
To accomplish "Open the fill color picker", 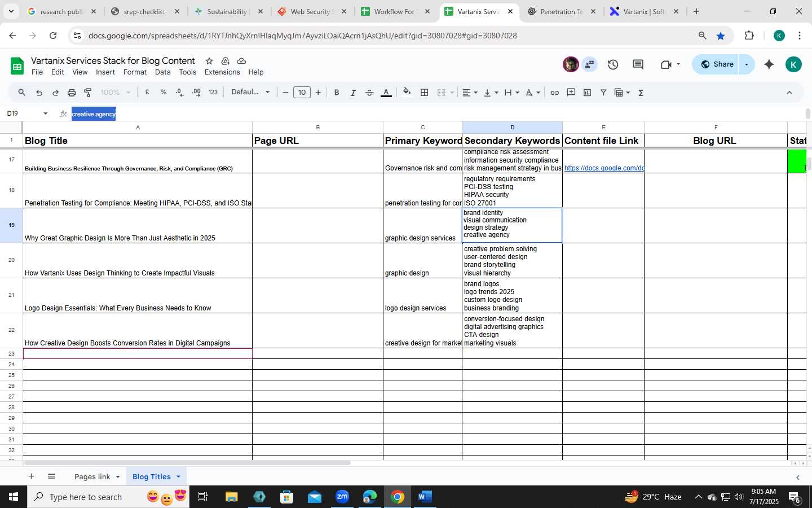I will 407,93.
